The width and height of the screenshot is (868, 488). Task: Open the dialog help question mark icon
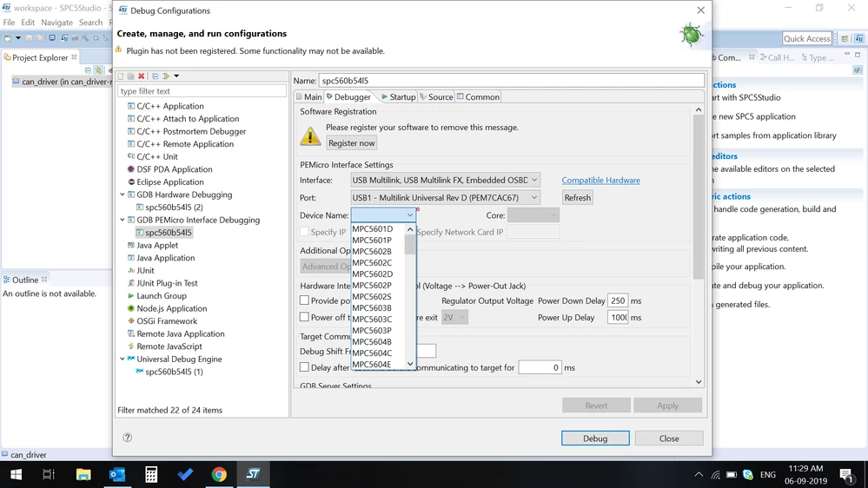[x=128, y=438]
